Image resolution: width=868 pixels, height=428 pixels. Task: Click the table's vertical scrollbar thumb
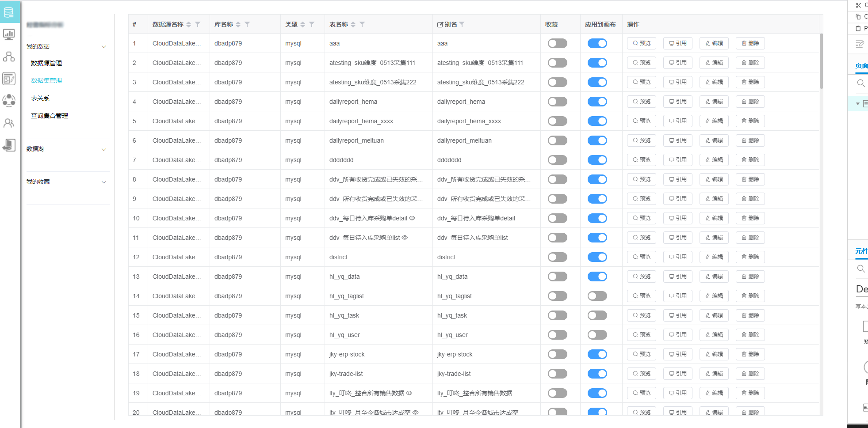pos(821,61)
